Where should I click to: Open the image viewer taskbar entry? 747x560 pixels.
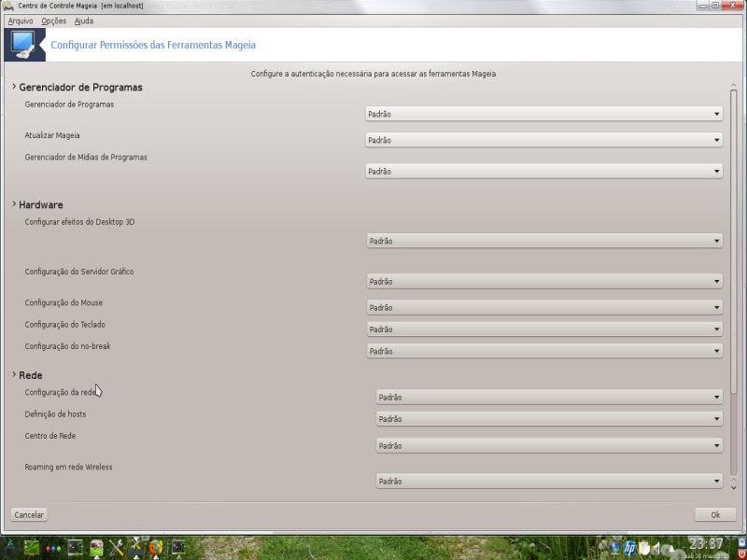point(97,548)
